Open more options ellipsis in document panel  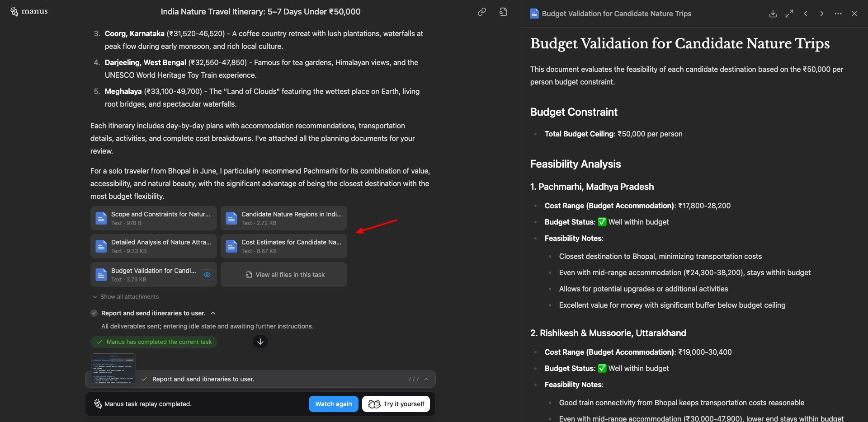click(838, 14)
